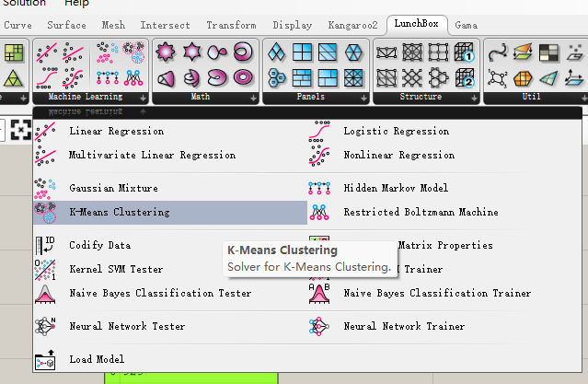
Task: Select the LunchBox tab
Action: [x=417, y=24]
